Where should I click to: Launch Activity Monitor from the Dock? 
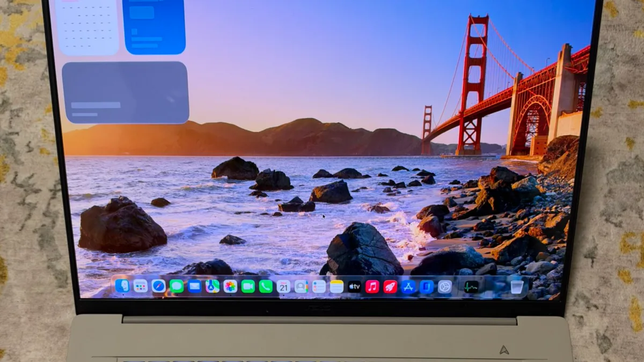471,287
